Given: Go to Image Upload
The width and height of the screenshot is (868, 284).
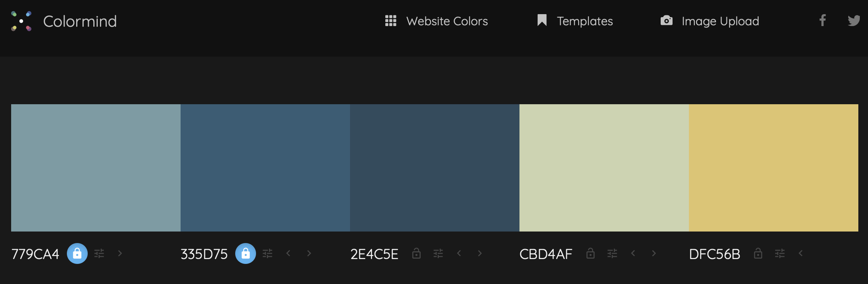Looking at the screenshot, I should (710, 21).
